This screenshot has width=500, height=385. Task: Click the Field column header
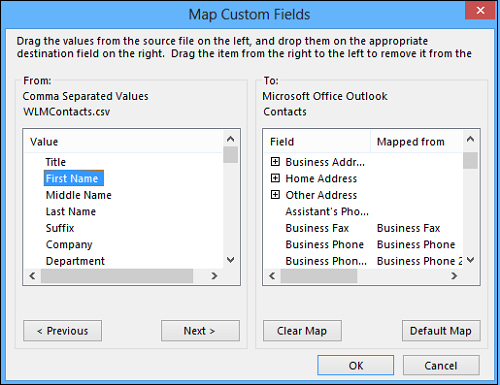point(317,142)
